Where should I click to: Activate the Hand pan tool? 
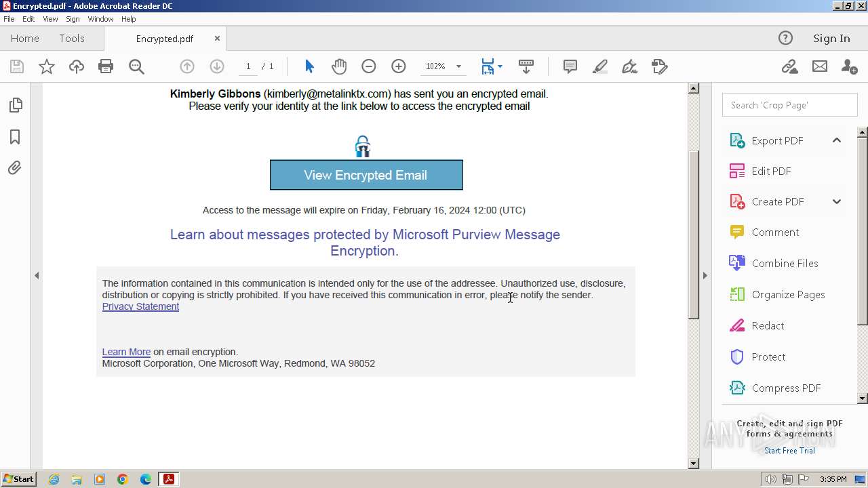click(x=339, y=66)
